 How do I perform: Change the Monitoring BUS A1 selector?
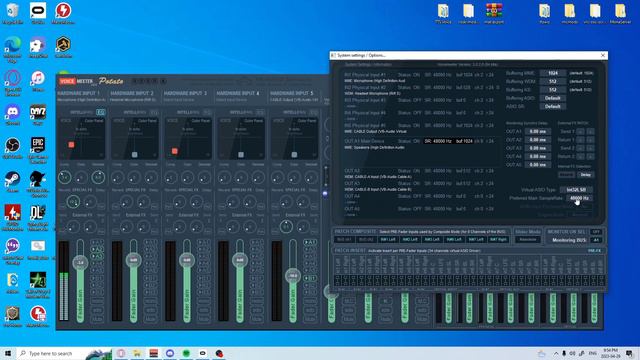(x=596, y=240)
